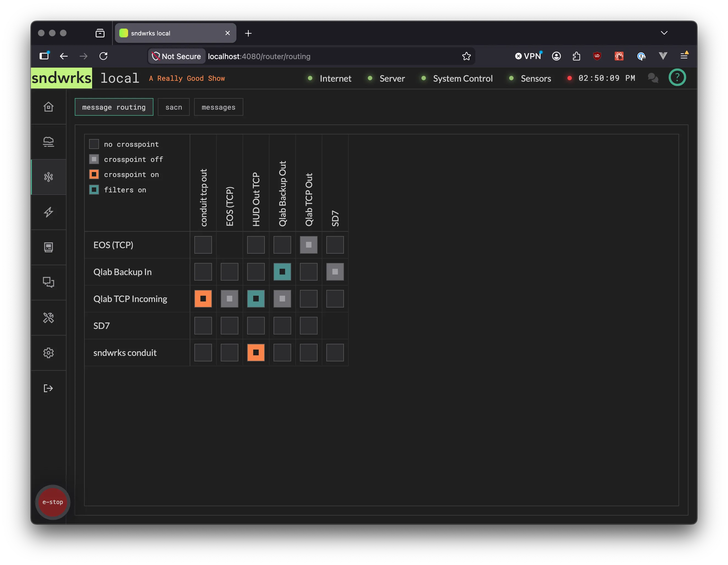
Task: Toggle sndwrks conduit to SD7 crosspoint
Action: (335, 353)
